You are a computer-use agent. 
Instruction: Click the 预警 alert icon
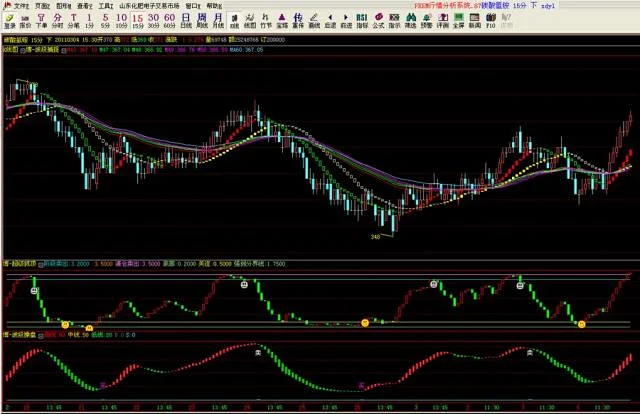click(426, 20)
